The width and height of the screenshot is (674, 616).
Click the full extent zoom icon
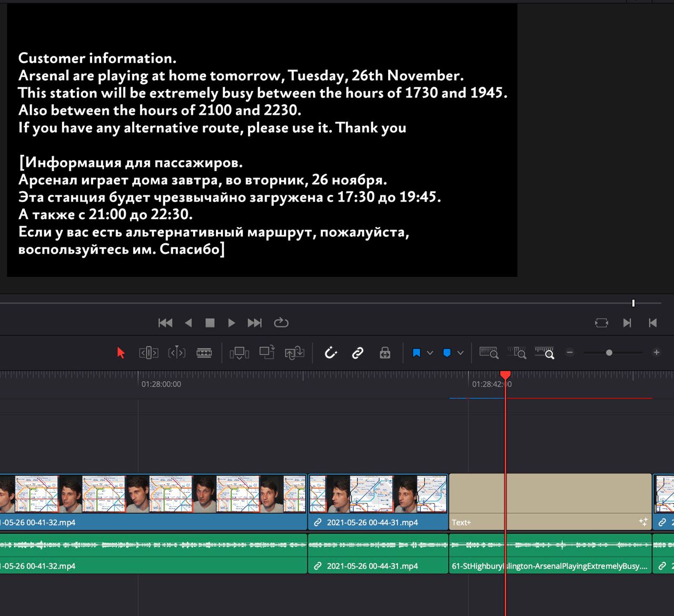pyautogui.click(x=489, y=353)
